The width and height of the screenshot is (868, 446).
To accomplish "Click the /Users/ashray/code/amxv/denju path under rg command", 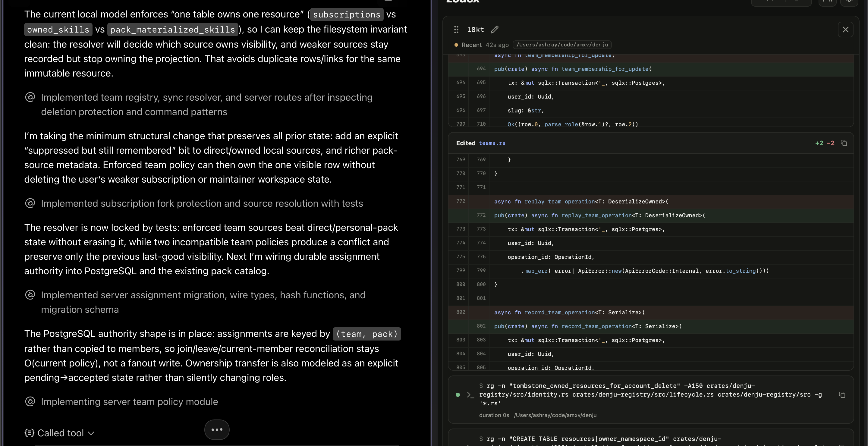I will tap(555, 415).
